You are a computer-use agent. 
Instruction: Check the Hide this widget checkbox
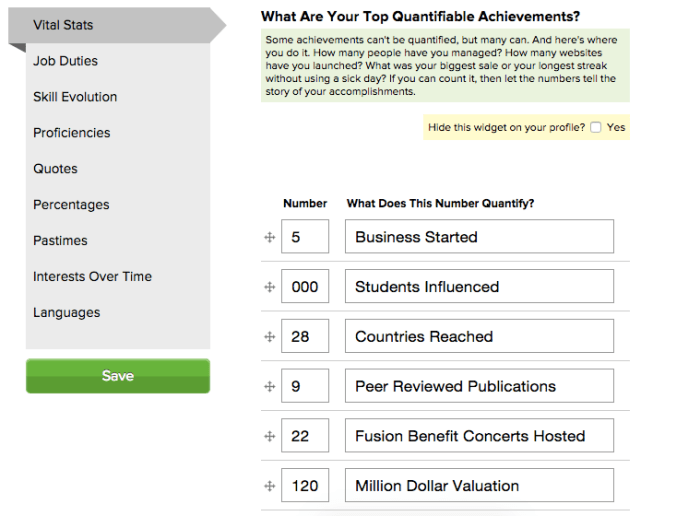[x=596, y=128]
